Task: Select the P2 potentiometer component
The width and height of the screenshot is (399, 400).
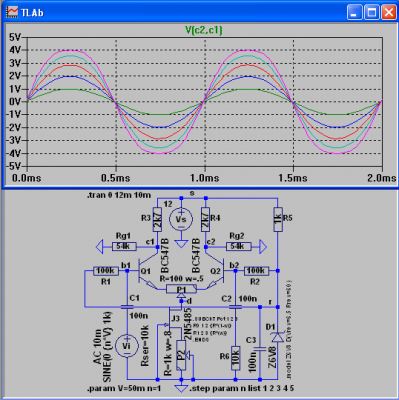Action: [181, 355]
